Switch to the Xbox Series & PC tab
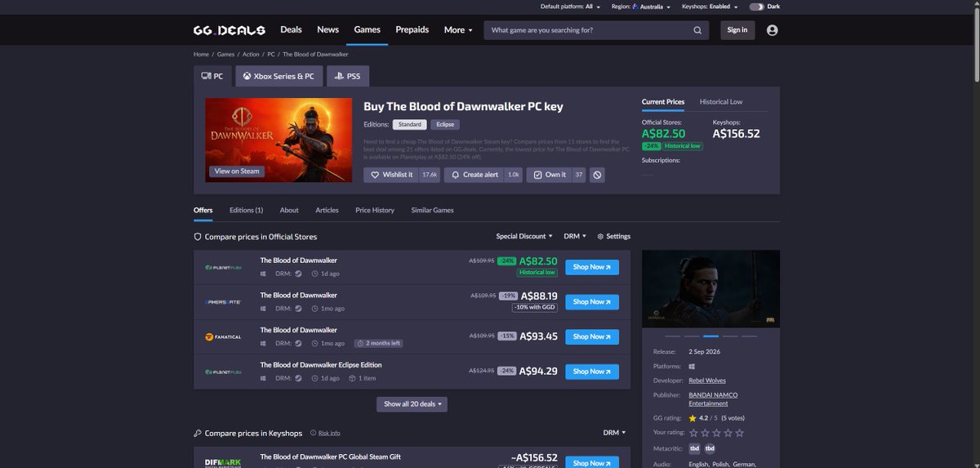Viewport: 980px width, 468px height. point(278,76)
